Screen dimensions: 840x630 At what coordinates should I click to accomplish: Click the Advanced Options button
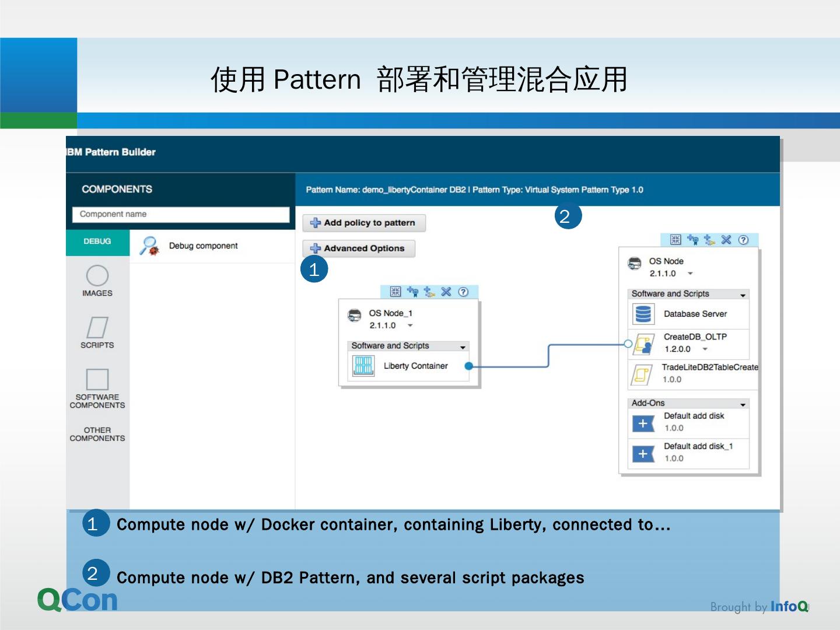358,249
